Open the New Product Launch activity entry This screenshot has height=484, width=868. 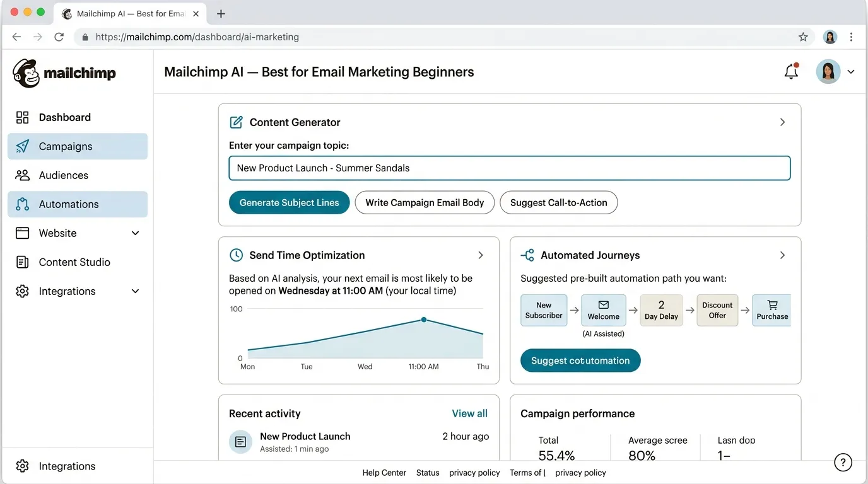(359, 442)
